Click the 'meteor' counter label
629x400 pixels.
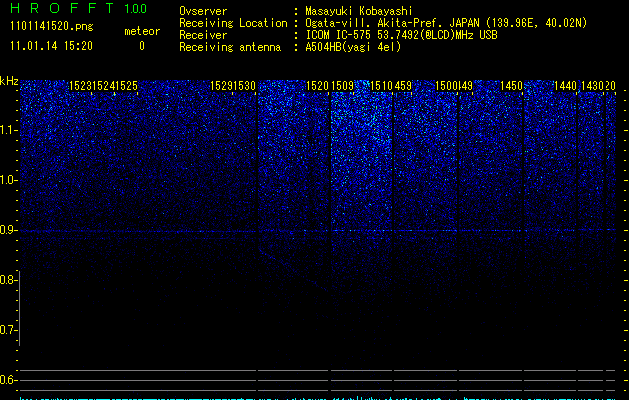click(142, 31)
